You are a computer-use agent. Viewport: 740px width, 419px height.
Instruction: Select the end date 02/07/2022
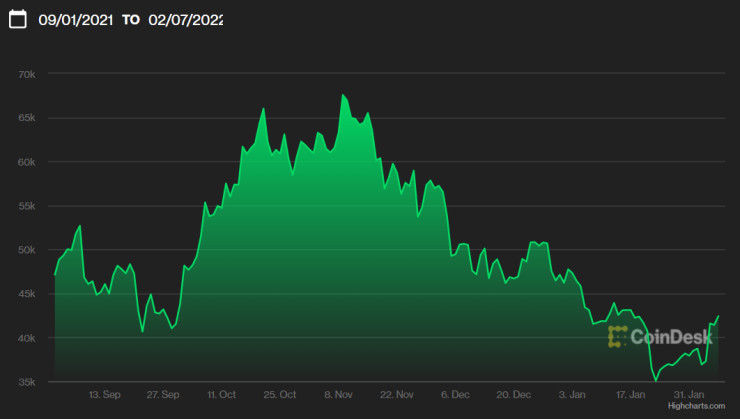[186, 20]
